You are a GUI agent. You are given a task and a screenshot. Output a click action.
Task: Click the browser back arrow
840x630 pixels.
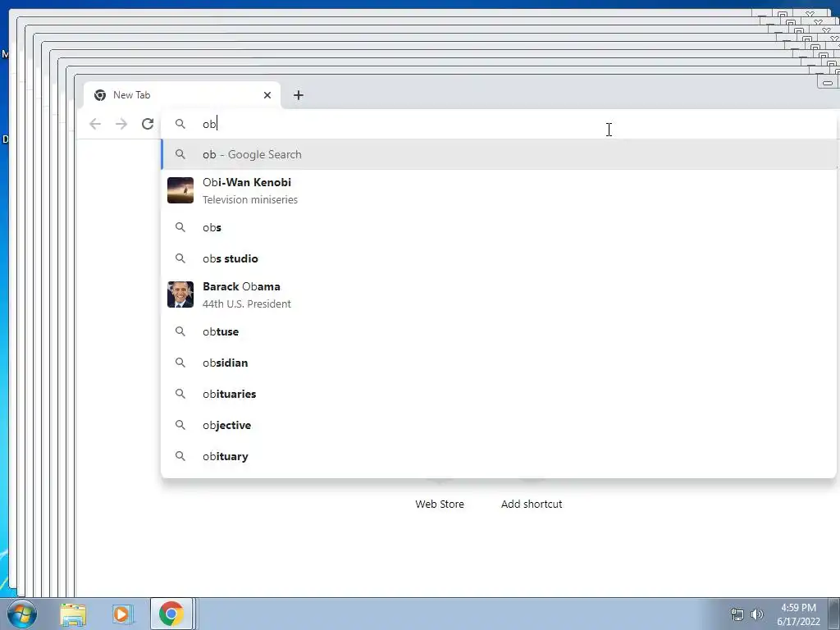point(95,125)
